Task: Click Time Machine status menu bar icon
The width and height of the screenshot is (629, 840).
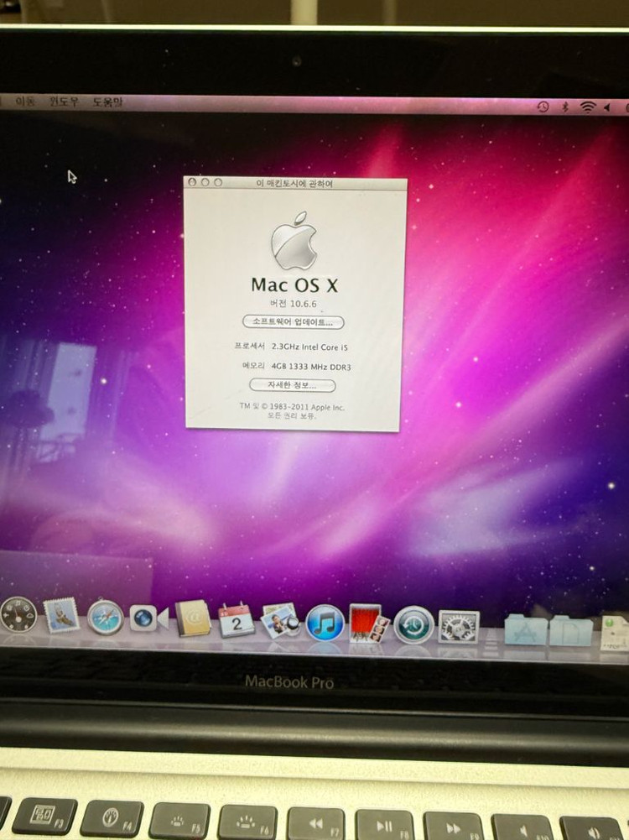Action: point(543,107)
